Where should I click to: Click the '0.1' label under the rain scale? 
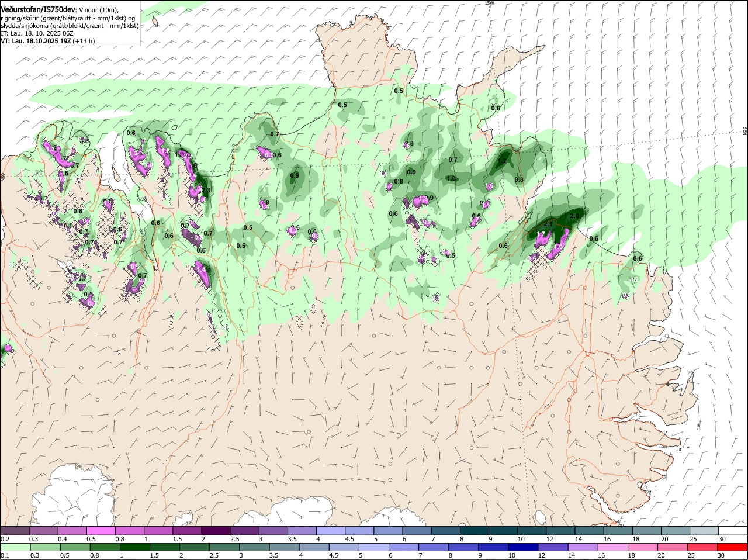5,555
